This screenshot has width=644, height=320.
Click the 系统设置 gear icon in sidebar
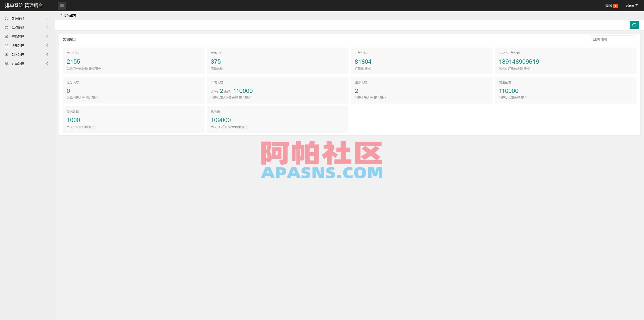coord(6,18)
